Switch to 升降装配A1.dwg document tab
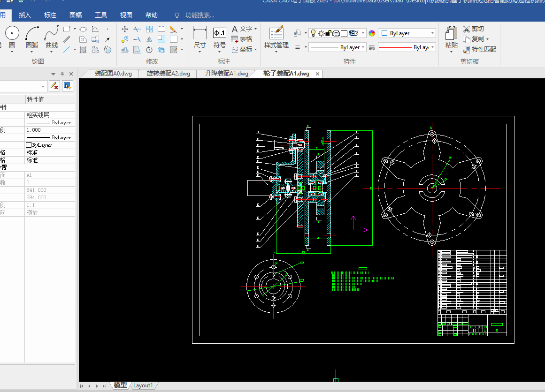545x392 pixels. pyautogui.click(x=226, y=74)
